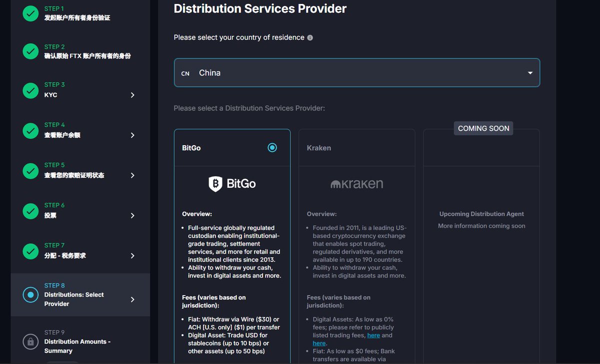The width and height of the screenshot is (600, 364).
Task: Expand the STEP 5 chevron
Action: 132,175
